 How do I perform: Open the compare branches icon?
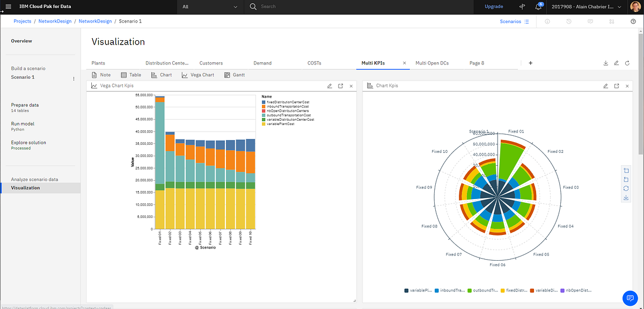point(611,21)
